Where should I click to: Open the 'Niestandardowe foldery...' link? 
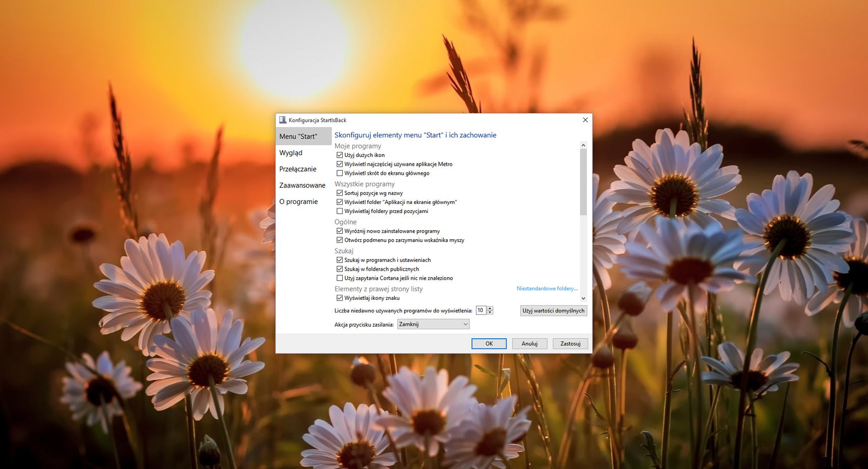[547, 289]
